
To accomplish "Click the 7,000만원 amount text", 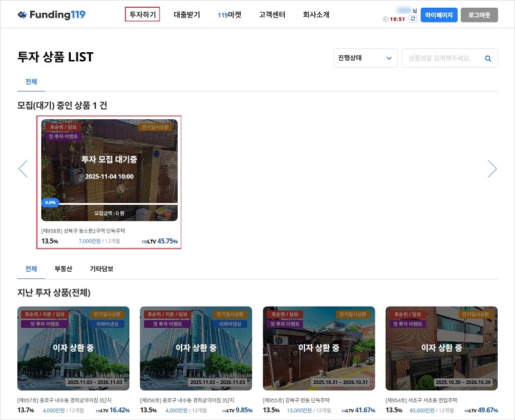I will (89, 241).
